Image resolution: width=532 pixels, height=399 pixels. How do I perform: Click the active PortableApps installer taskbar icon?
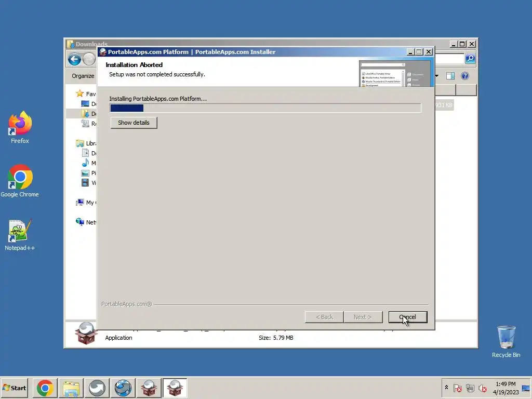(x=175, y=388)
